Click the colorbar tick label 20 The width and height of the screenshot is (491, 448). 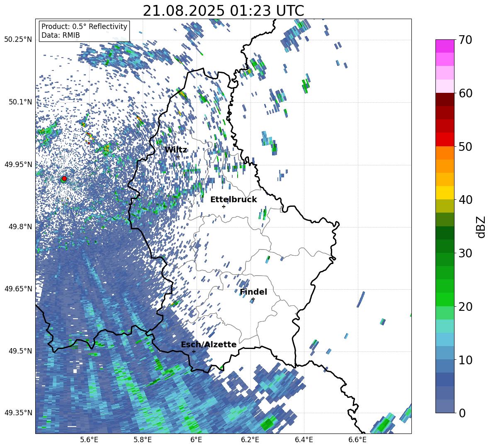(x=465, y=306)
